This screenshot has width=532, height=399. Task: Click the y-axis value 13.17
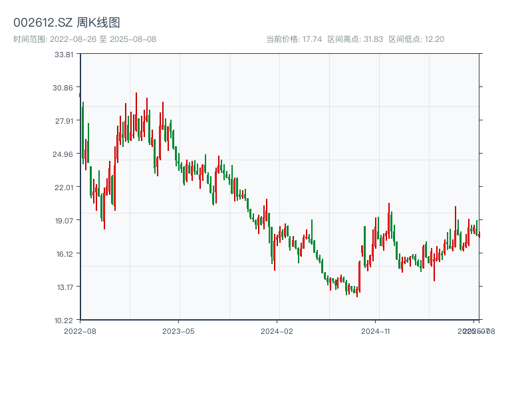pos(65,287)
